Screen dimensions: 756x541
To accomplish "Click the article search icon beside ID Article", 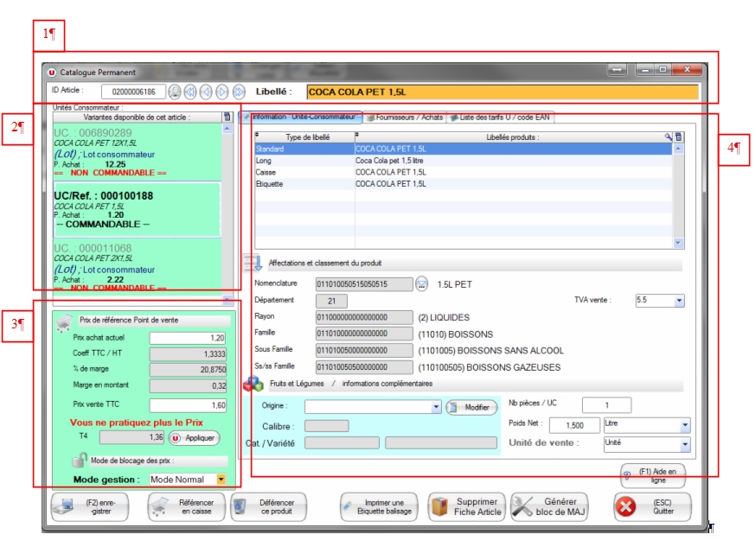I will click(175, 92).
